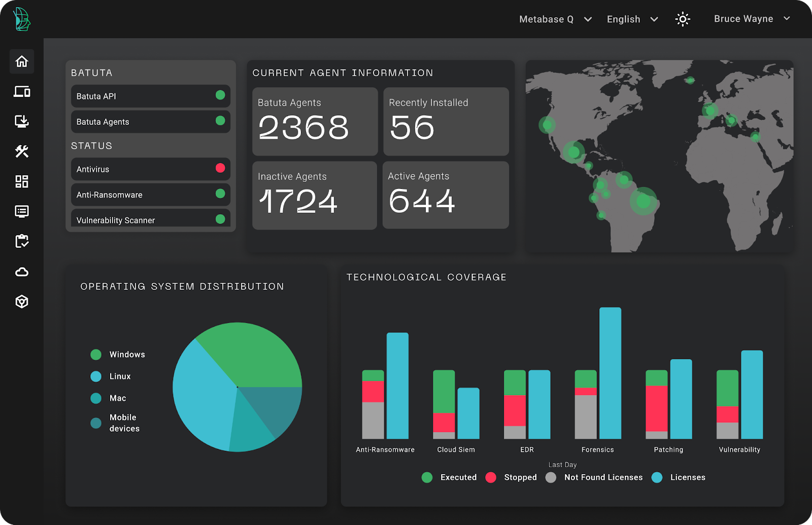
Task: Select the Anti-Ransomware status row
Action: 151,194
